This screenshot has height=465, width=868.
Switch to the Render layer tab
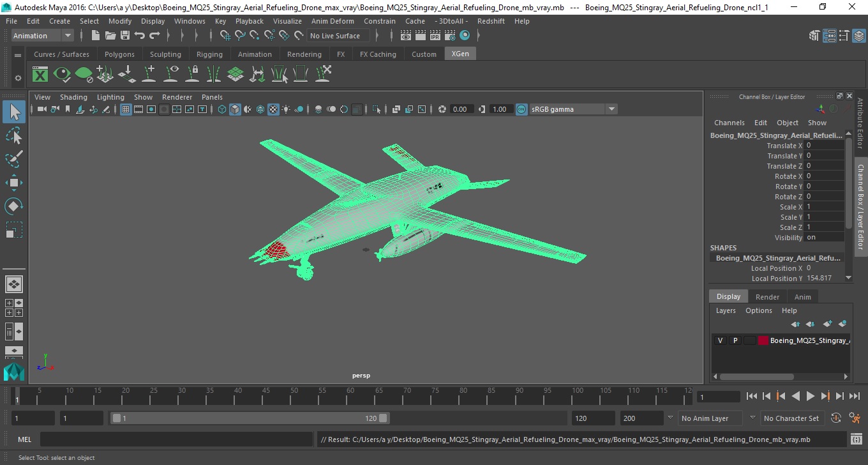pos(767,297)
